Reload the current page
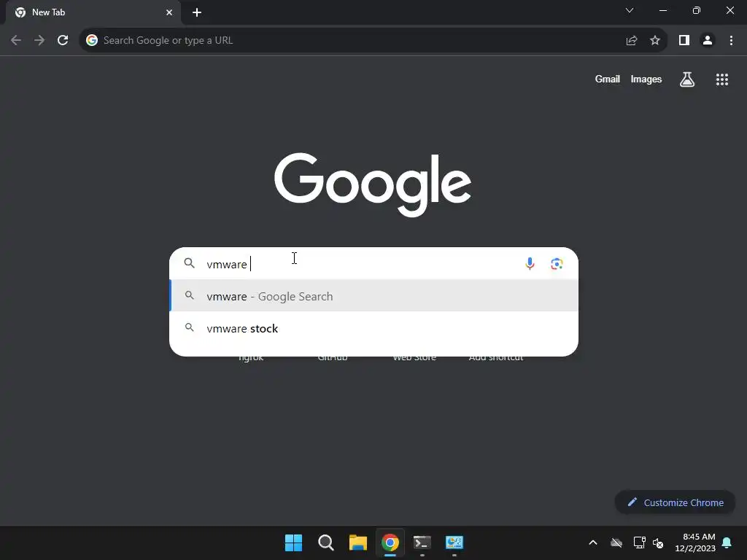 pos(63,41)
